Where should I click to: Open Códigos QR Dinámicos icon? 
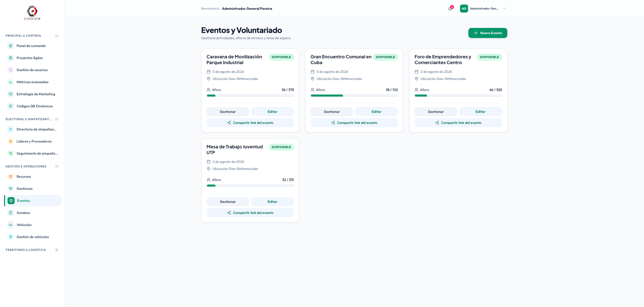(x=11, y=106)
